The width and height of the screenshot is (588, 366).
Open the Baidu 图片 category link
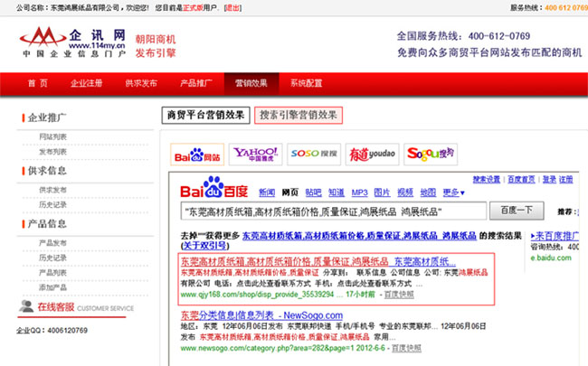(x=382, y=192)
